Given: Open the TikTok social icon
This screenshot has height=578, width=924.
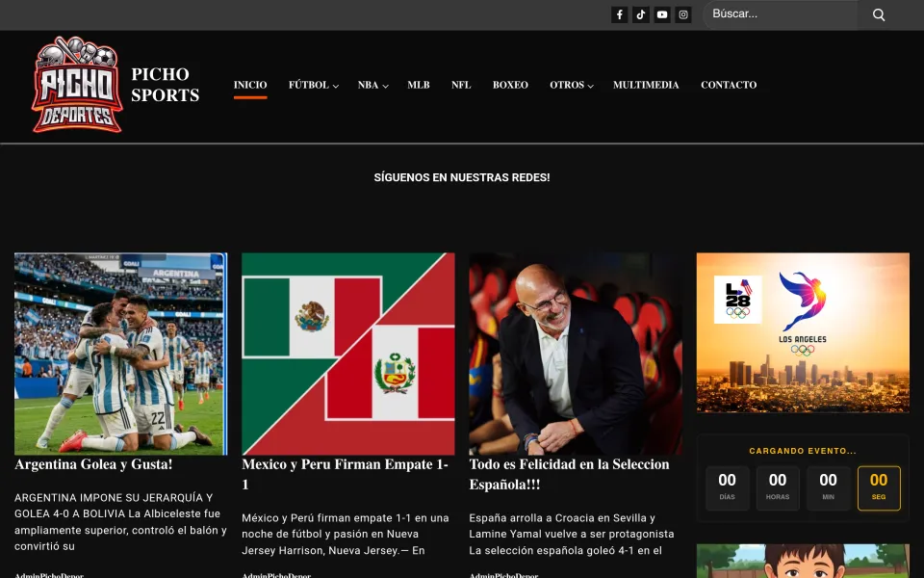Looking at the screenshot, I should (x=641, y=14).
